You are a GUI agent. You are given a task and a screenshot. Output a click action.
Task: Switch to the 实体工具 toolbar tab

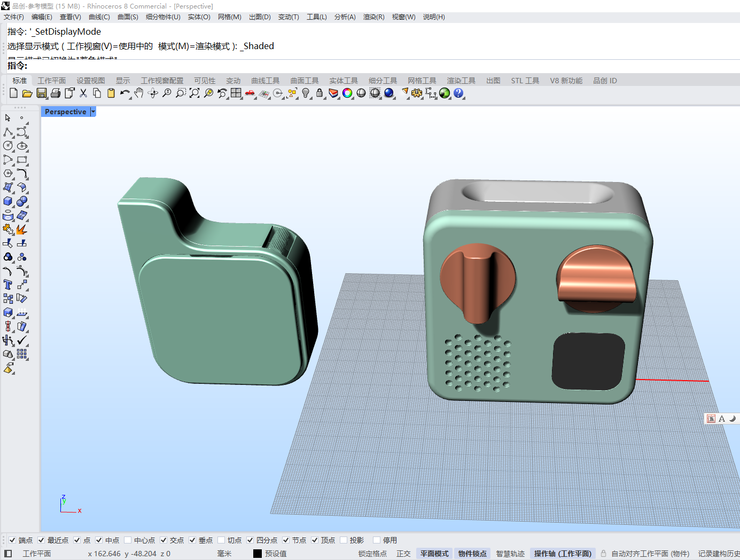343,81
